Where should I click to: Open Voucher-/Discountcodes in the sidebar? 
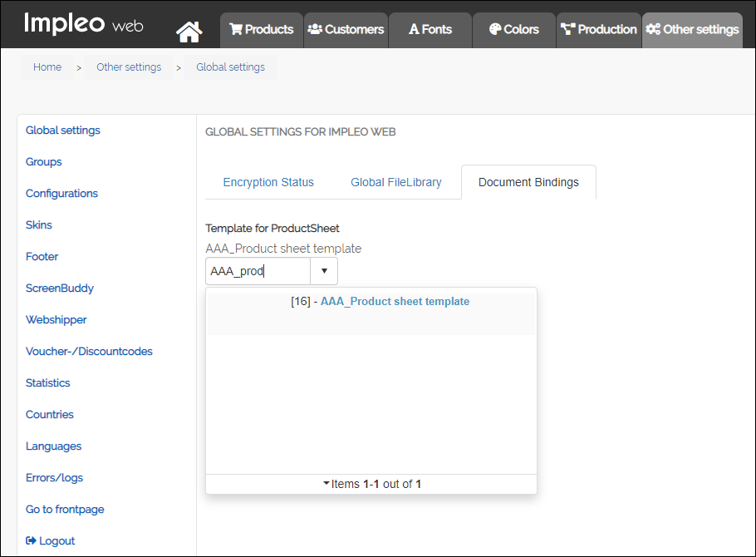point(89,352)
